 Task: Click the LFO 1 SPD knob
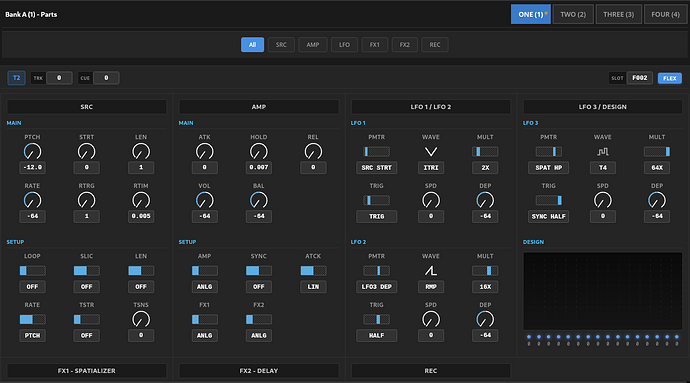pos(431,200)
